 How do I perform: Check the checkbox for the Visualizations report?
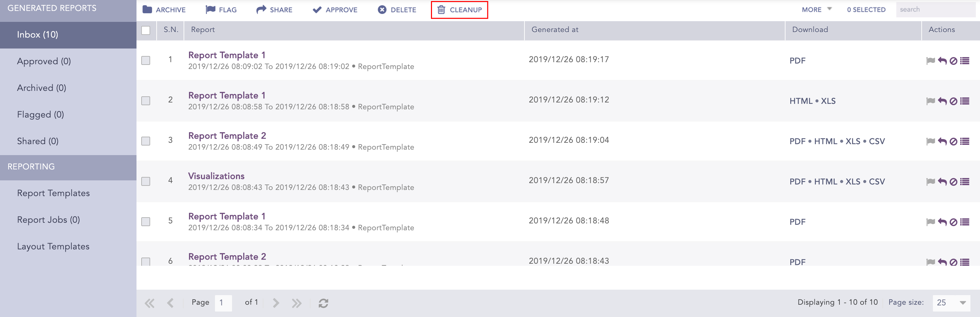click(146, 182)
